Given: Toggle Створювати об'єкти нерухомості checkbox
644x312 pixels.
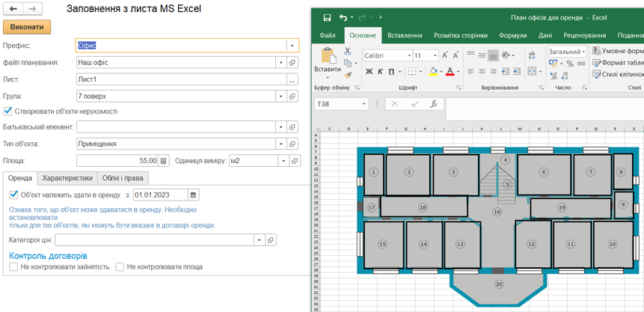Looking at the screenshot, I should pyautogui.click(x=7, y=111).
